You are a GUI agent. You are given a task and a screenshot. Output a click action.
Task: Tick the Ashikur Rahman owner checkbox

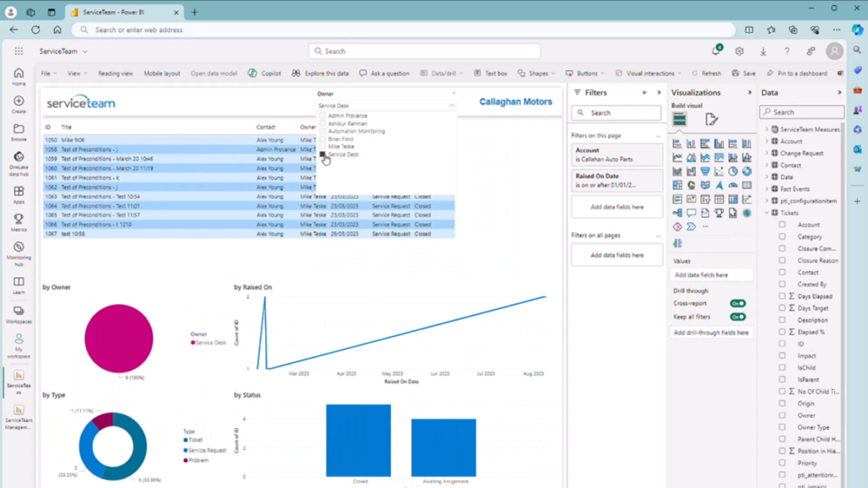click(323, 124)
